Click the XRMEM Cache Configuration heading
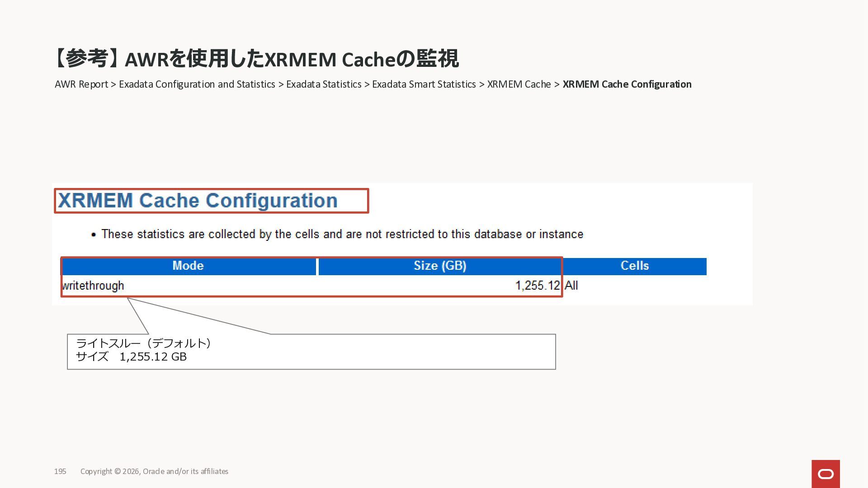Screen dimensions: 868x488 click(198, 201)
